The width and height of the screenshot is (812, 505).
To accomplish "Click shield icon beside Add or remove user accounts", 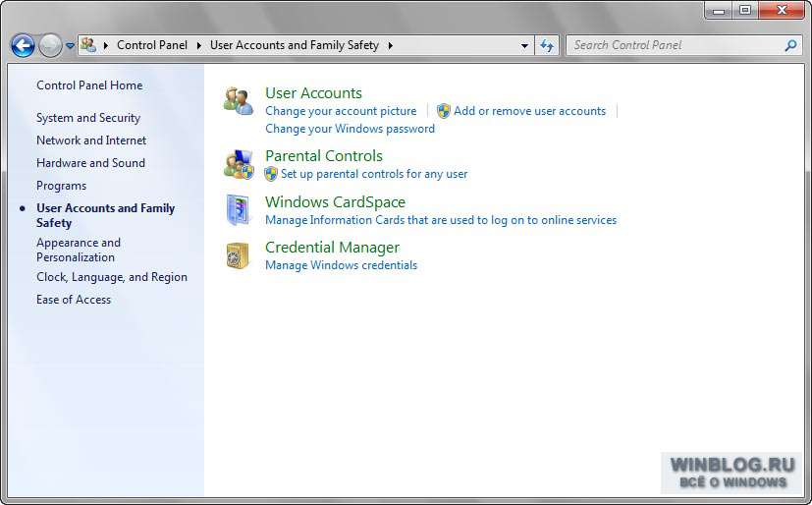I will pos(443,111).
